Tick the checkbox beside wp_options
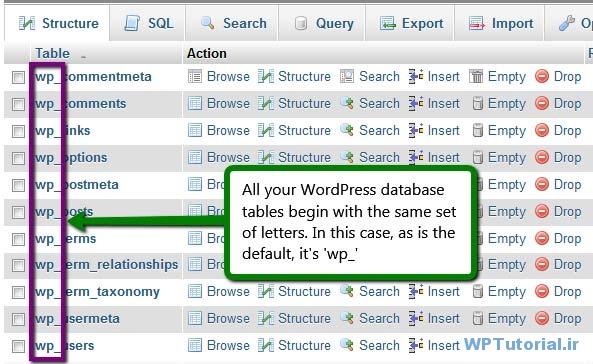Viewport: 593px width, 364px height. [18, 158]
